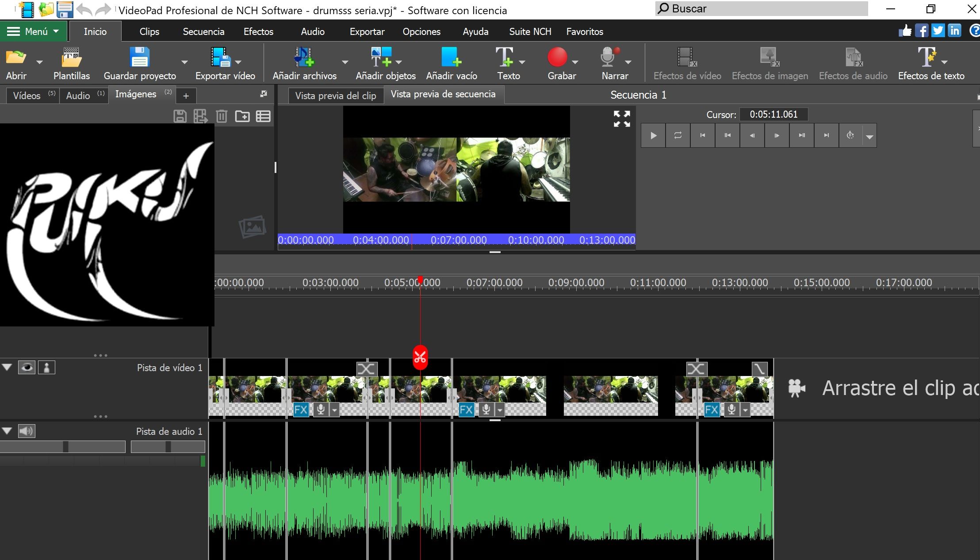The width and height of the screenshot is (980, 560).
Task: Delete selected item with trash bin icon
Action: click(x=222, y=116)
